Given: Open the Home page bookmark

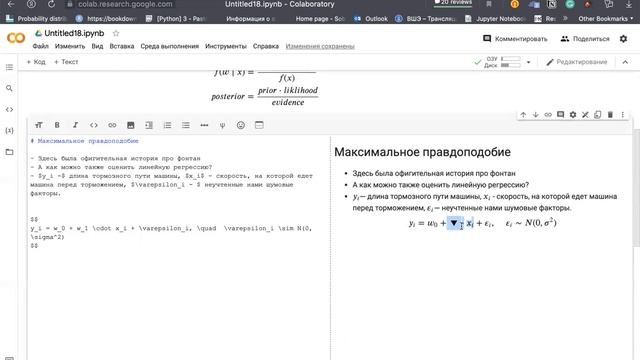Looking at the screenshot, I should (x=320, y=19).
